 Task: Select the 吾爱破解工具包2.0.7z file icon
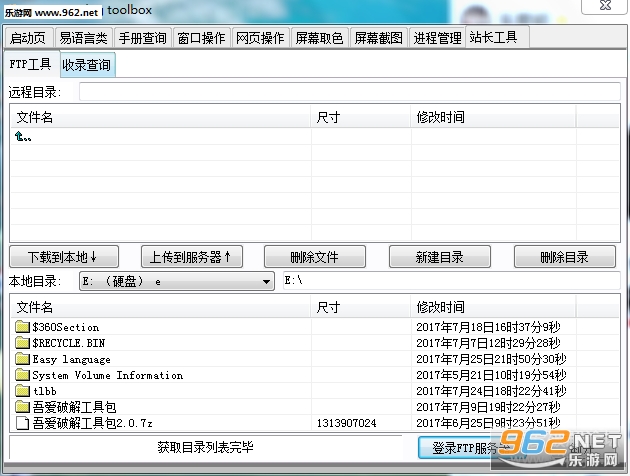point(22,423)
